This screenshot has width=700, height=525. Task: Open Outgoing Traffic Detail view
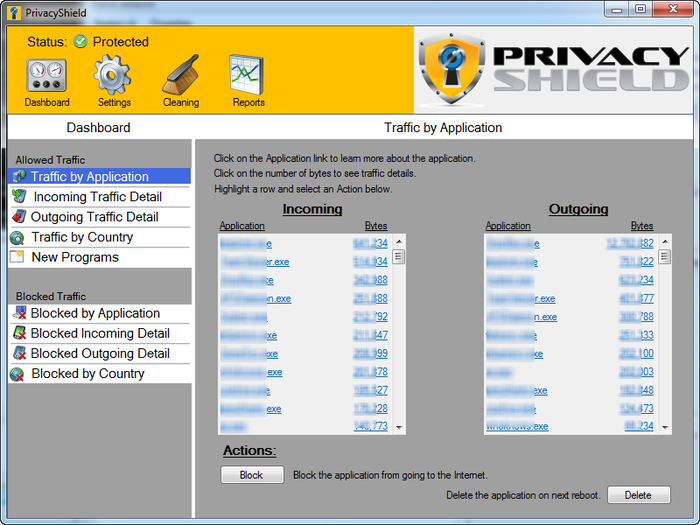click(x=100, y=217)
